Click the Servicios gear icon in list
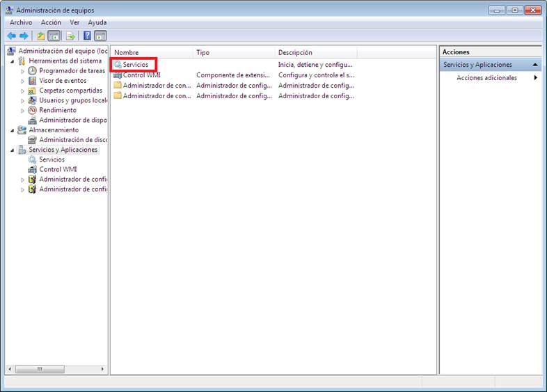Image resolution: width=547 pixels, height=392 pixels. click(118, 65)
